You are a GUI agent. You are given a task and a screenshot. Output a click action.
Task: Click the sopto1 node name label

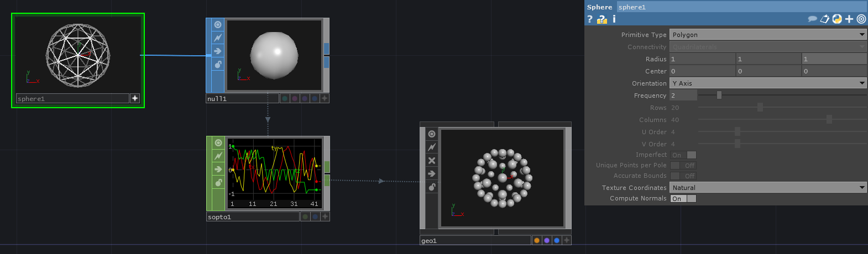pyautogui.click(x=253, y=217)
